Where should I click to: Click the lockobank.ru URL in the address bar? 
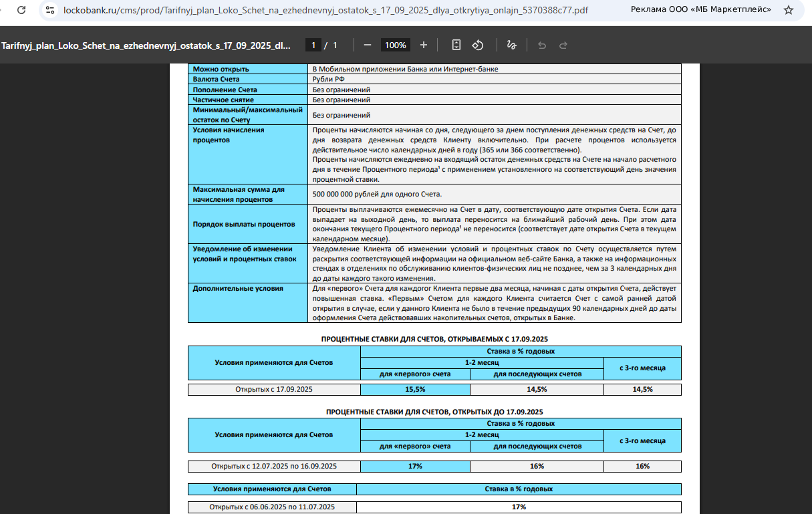[x=326, y=10]
